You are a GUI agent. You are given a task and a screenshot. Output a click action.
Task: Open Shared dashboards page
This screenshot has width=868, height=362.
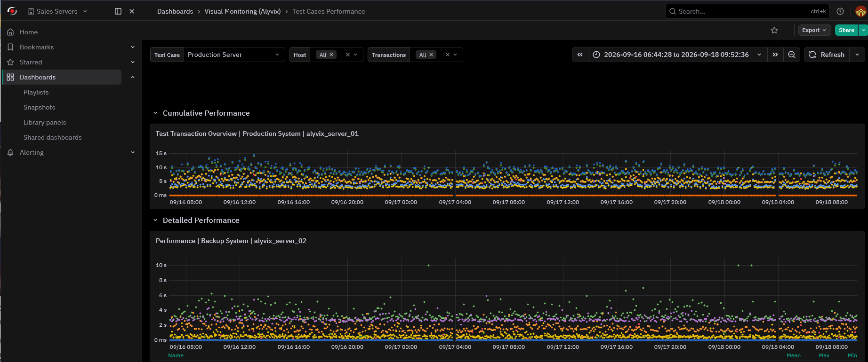coord(53,137)
